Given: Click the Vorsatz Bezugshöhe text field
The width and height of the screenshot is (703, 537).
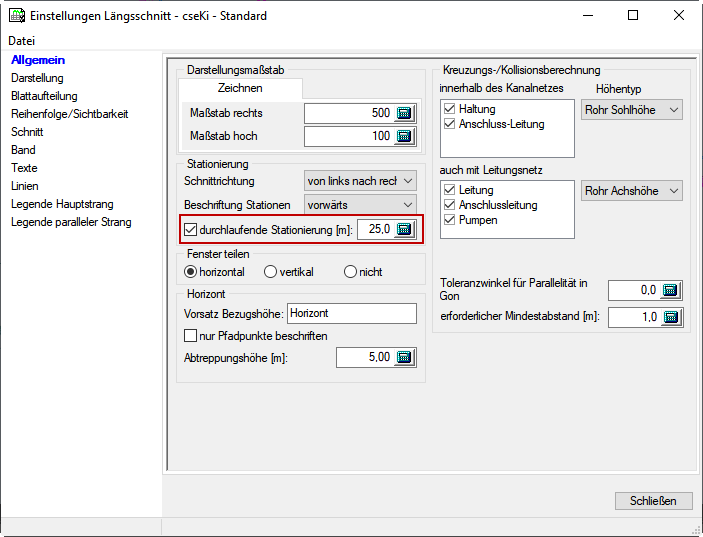Looking at the screenshot, I should (x=351, y=314).
